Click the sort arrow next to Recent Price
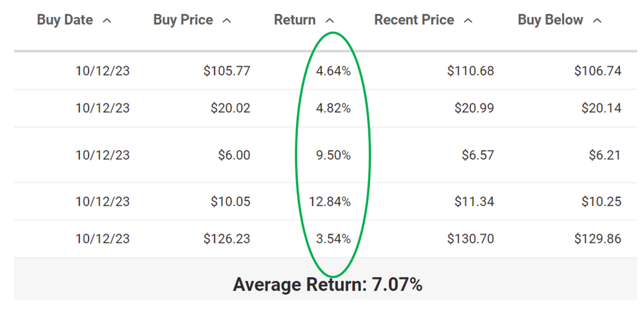This screenshot has height=309, width=644. [468, 21]
